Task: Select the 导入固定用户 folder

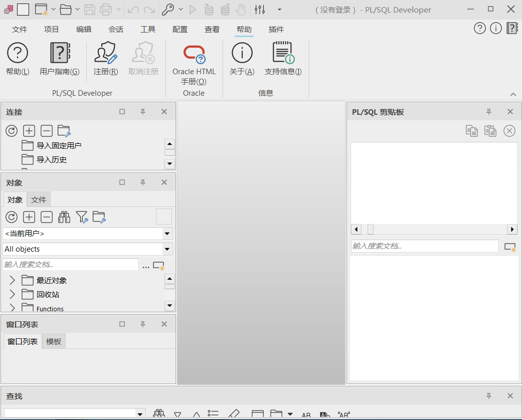Action: (52, 145)
